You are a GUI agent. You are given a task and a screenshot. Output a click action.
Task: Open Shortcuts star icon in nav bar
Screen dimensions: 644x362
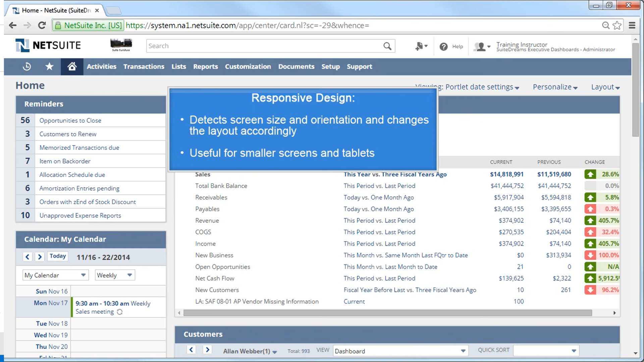(49, 66)
